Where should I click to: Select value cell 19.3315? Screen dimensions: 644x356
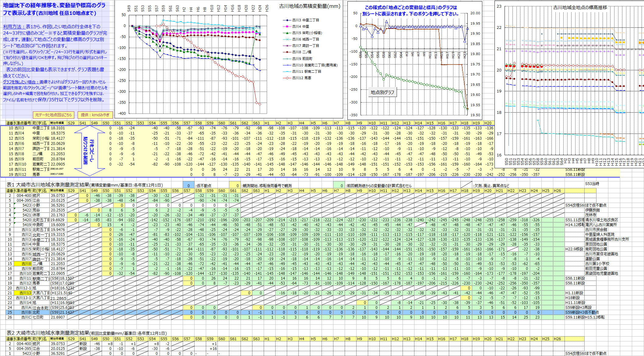58,234
